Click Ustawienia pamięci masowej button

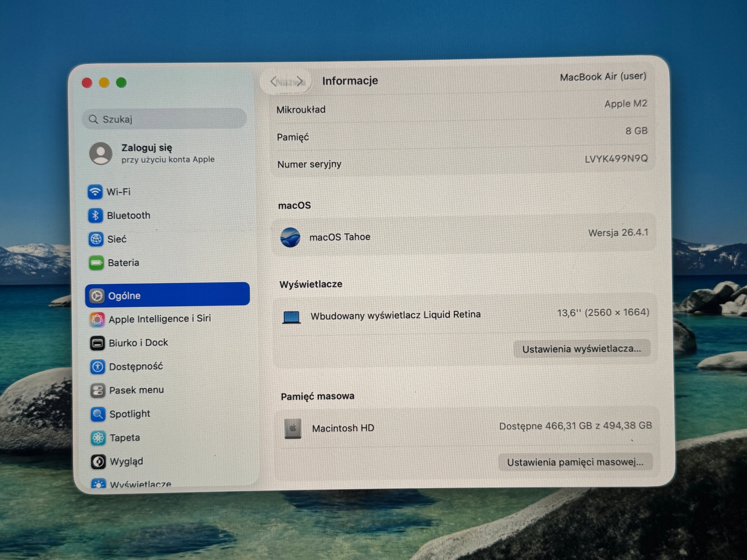(575, 462)
